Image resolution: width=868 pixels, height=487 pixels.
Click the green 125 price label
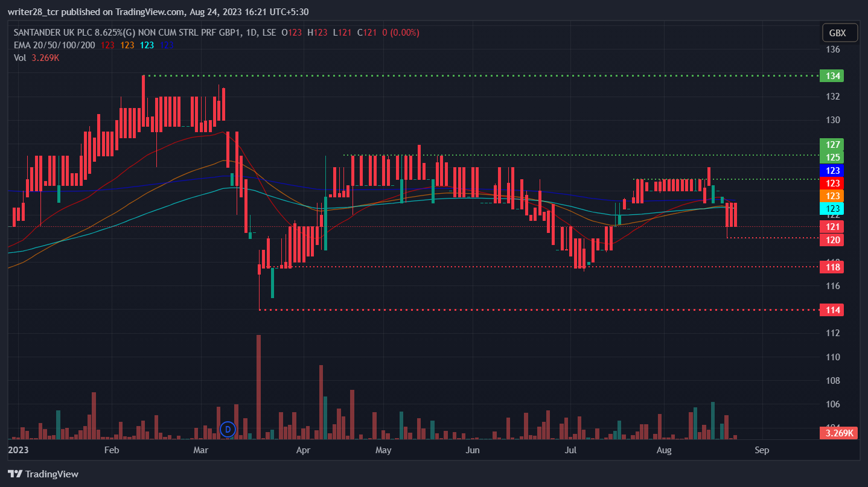(x=831, y=157)
